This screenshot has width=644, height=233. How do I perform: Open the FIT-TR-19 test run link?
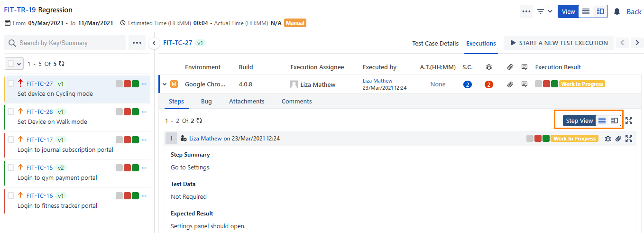pos(20,10)
